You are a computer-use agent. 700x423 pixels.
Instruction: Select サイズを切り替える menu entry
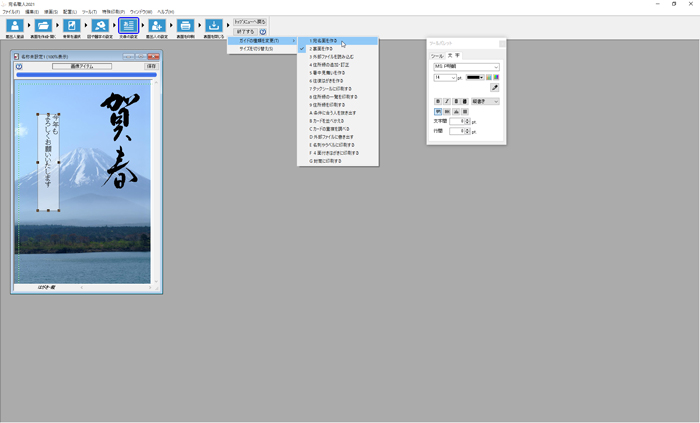pyautogui.click(x=256, y=48)
